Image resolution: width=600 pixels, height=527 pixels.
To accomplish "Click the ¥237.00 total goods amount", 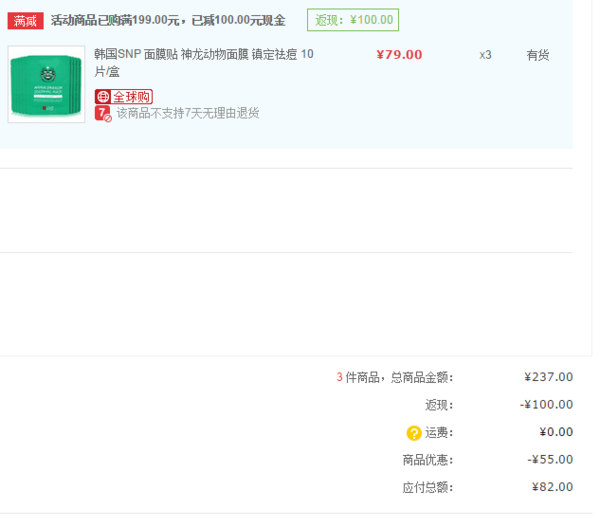I will coord(548,377).
